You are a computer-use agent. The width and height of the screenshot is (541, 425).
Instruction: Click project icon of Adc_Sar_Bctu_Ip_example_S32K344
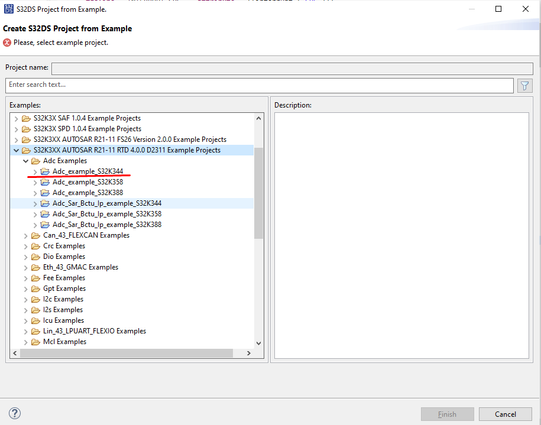[x=45, y=204]
